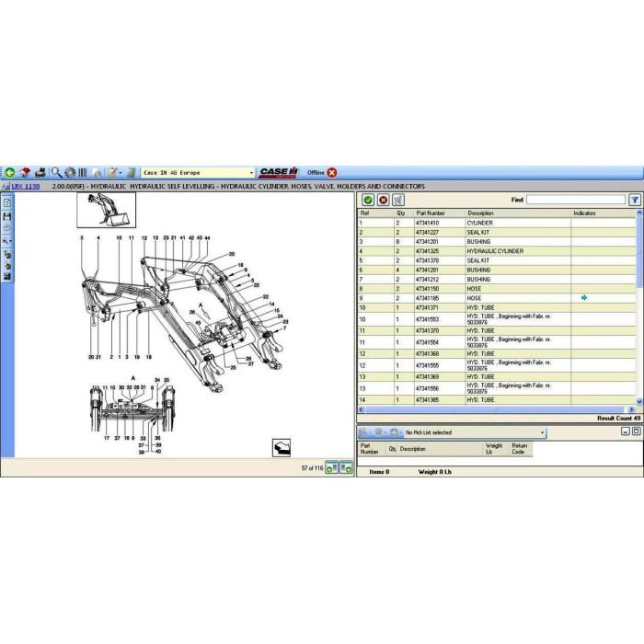Click scroll-down arrow of parts list

[639, 401]
